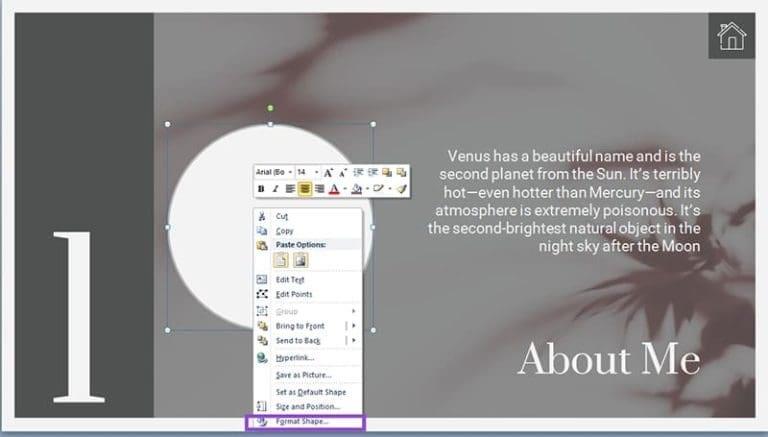Click the format painter brush icon
Image resolution: width=768 pixels, height=437 pixels.
[x=402, y=189]
